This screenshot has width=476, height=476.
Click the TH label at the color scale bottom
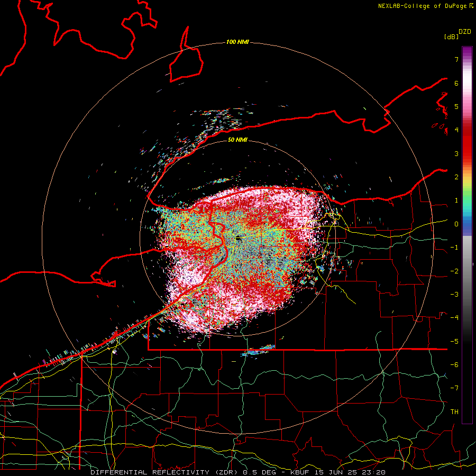tap(454, 412)
